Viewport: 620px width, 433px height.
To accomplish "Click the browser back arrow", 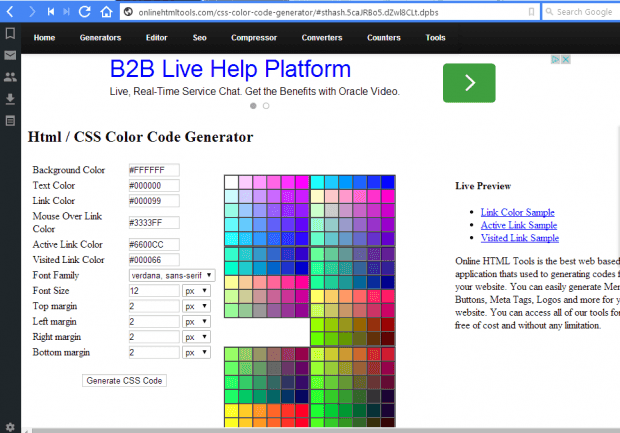I will 10,12.
